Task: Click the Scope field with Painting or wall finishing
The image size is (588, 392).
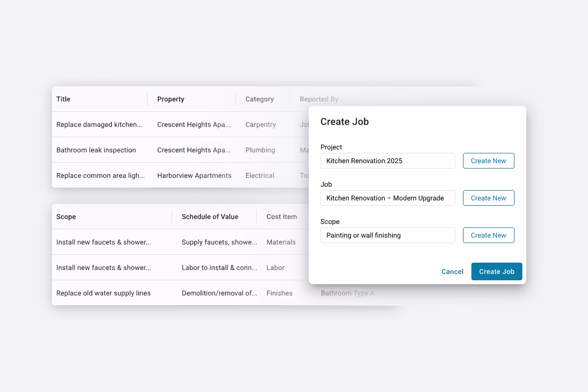Action: coord(387,235)
